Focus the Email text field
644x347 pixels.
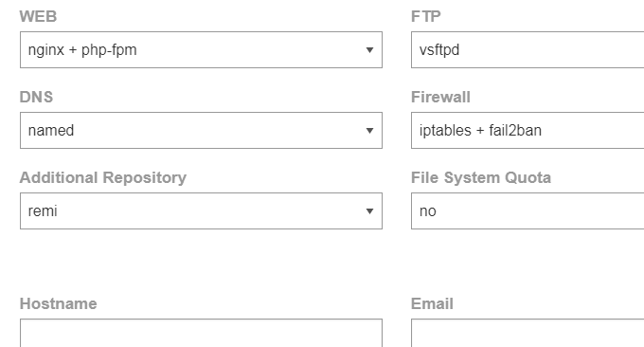point(528,333)
